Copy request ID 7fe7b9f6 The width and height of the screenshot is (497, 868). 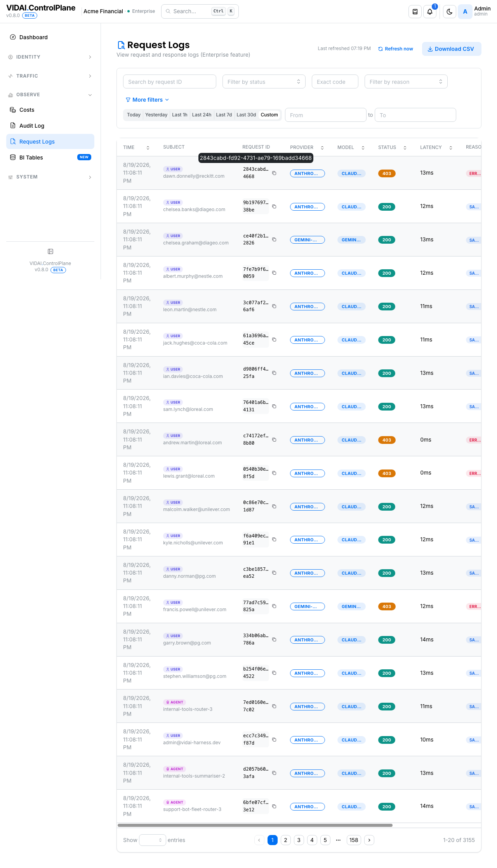(x=274, y=273)
